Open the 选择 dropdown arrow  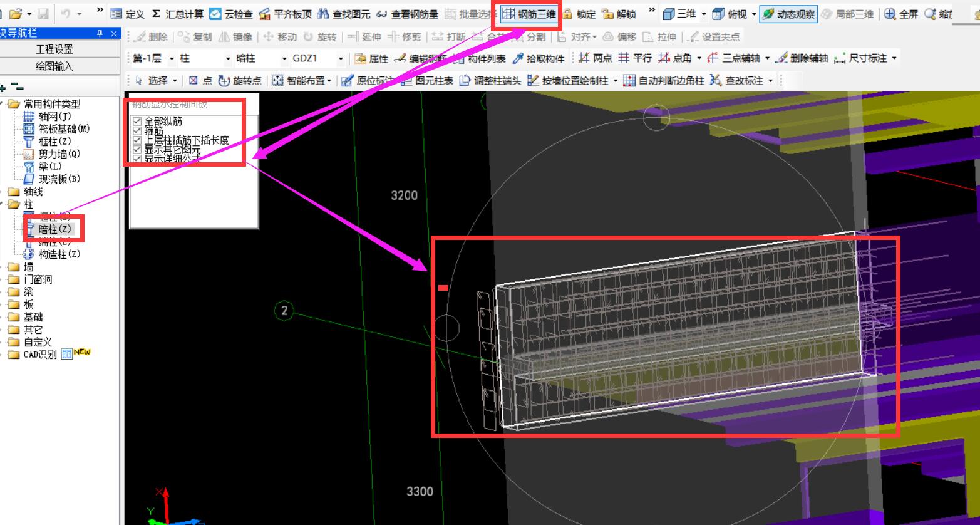(x=175, y=81)
